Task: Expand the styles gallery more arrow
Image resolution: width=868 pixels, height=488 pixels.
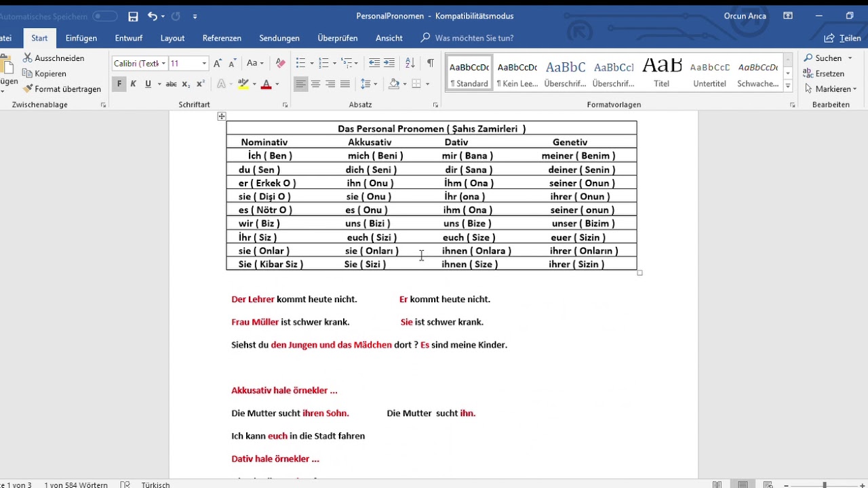Action: tap(788, 86)
